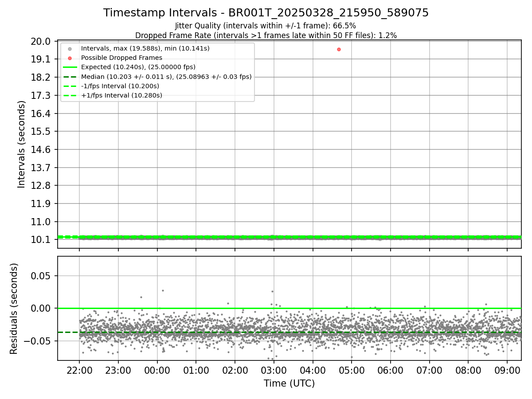Click the y-axis tick label 13.7
The image size is (532, 399).
pyautogui.click(x=42, y=168)
